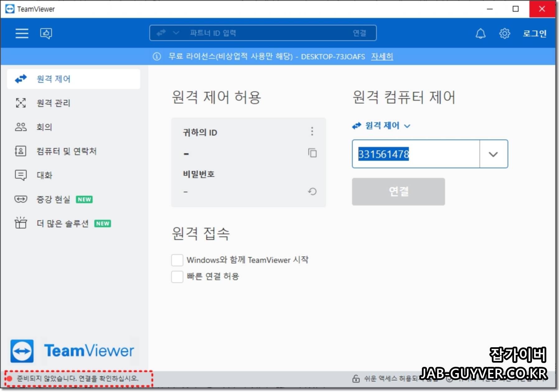Click the feedback thumbs-up chat icon

click(46, 33)
